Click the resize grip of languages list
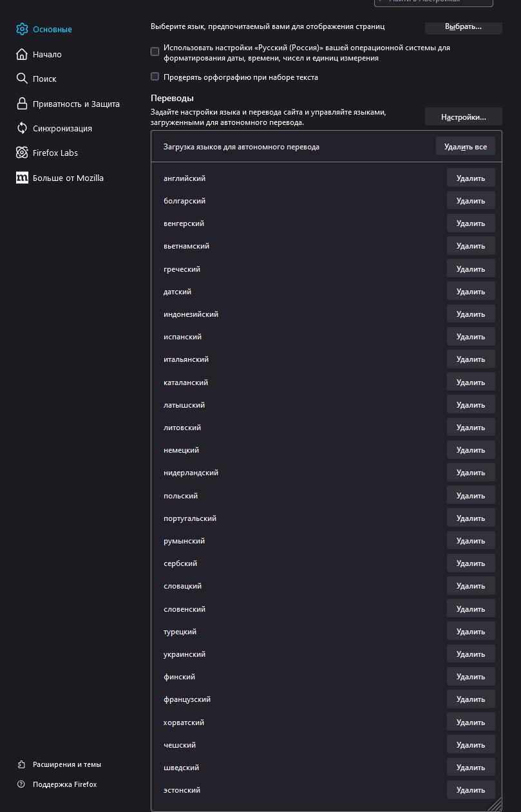 pos(495,805)
